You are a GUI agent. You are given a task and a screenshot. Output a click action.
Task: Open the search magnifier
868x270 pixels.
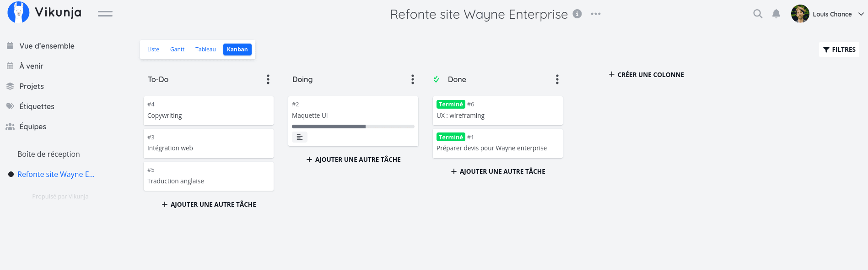(758, 14)
